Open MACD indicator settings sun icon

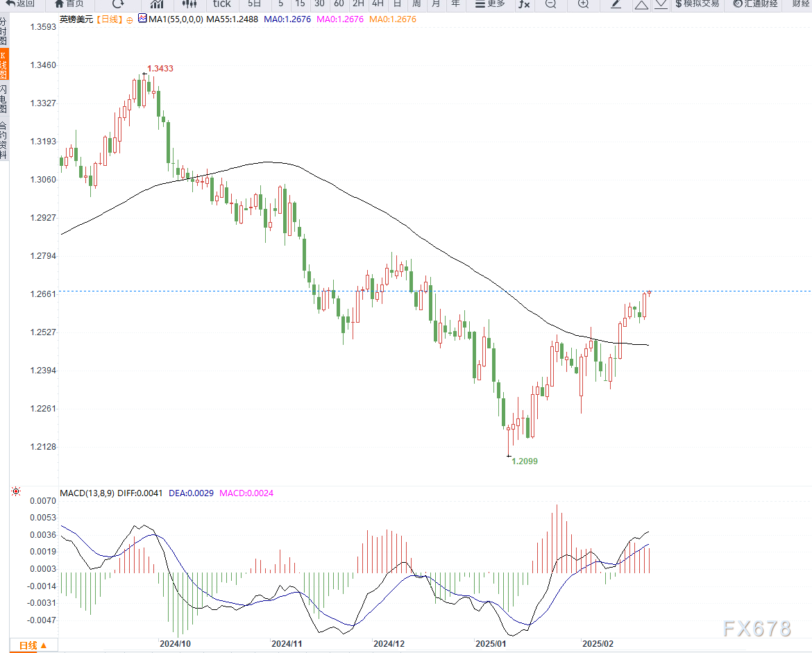pos(16,492)
